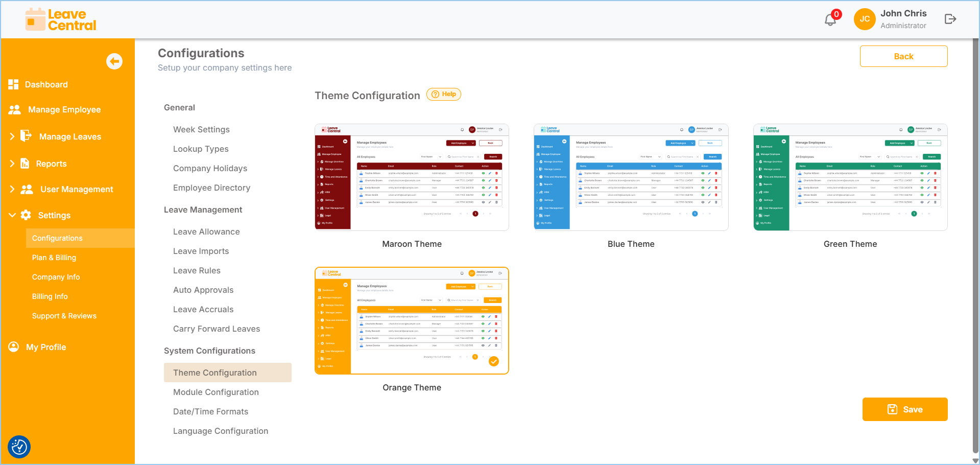Click the Back button
Image resolution: width=980 pixels, height=465 pixels.
[x=903, y=56]
